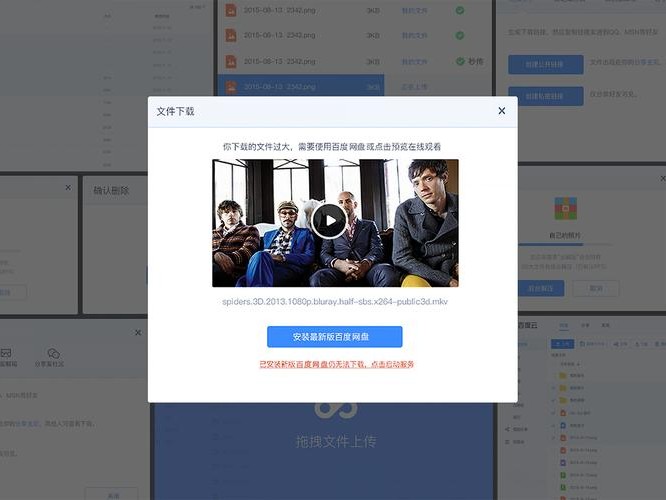Click the envelope icon left of 分享至社区
666x500 pixels.
tap(6, 353)
